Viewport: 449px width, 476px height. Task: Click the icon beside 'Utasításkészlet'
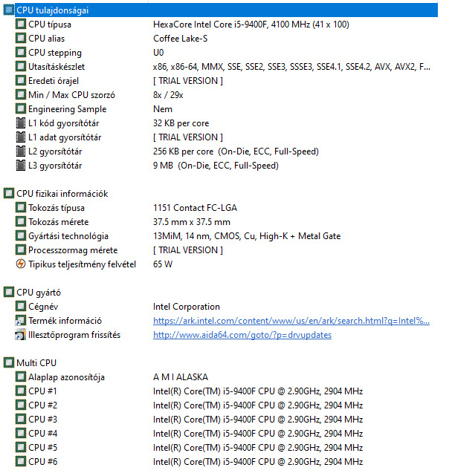21,67
